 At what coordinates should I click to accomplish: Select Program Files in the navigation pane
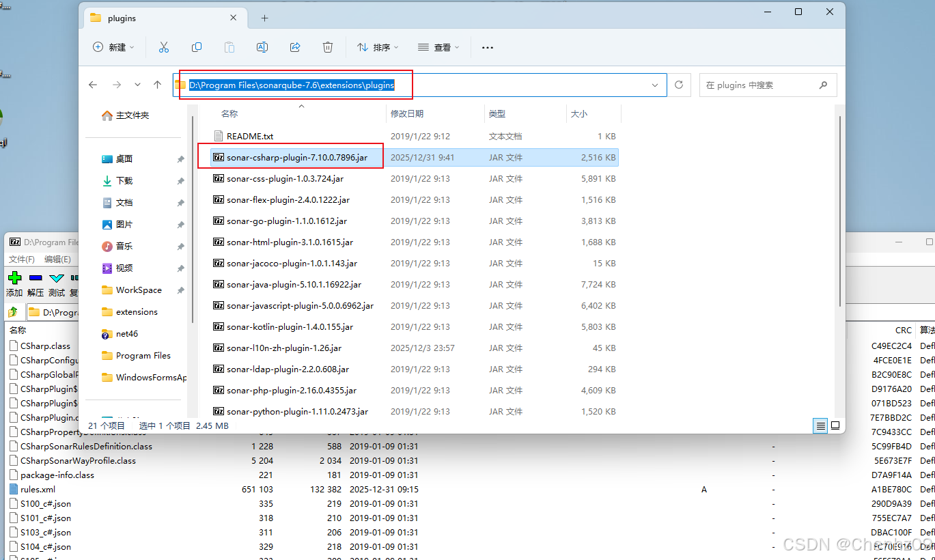click(x=136, y=356)
